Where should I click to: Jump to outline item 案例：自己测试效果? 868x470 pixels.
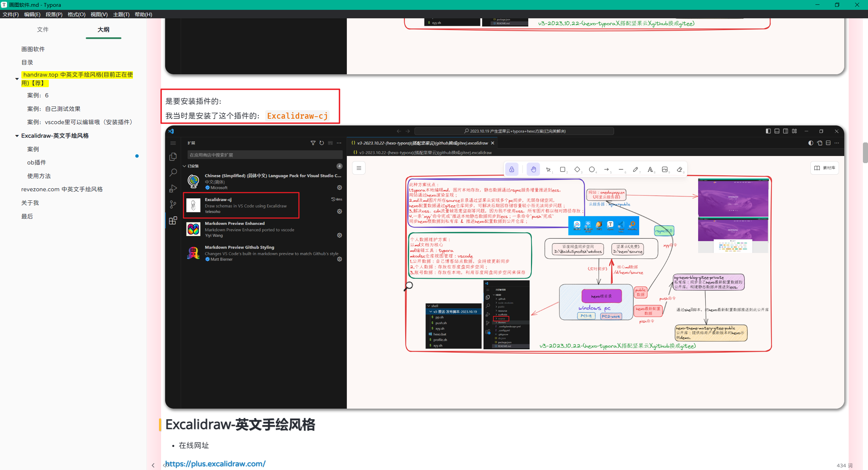click(54, 109)
